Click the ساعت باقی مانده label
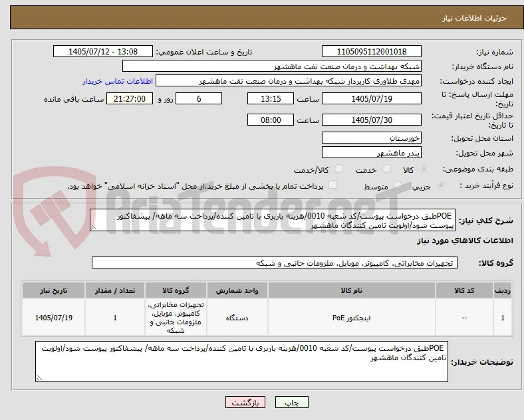 74,99
